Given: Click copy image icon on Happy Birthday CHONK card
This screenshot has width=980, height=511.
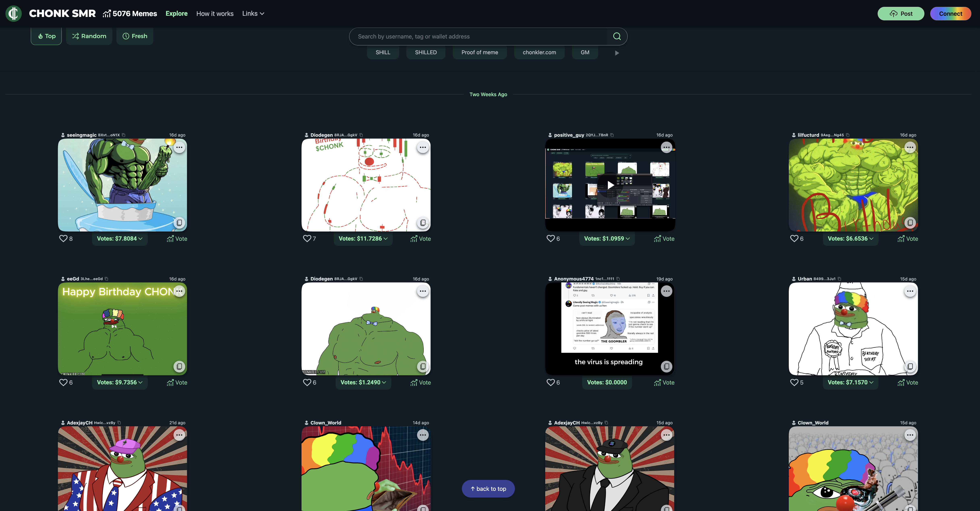Looking at the screenshot, I should pos(179,366).
